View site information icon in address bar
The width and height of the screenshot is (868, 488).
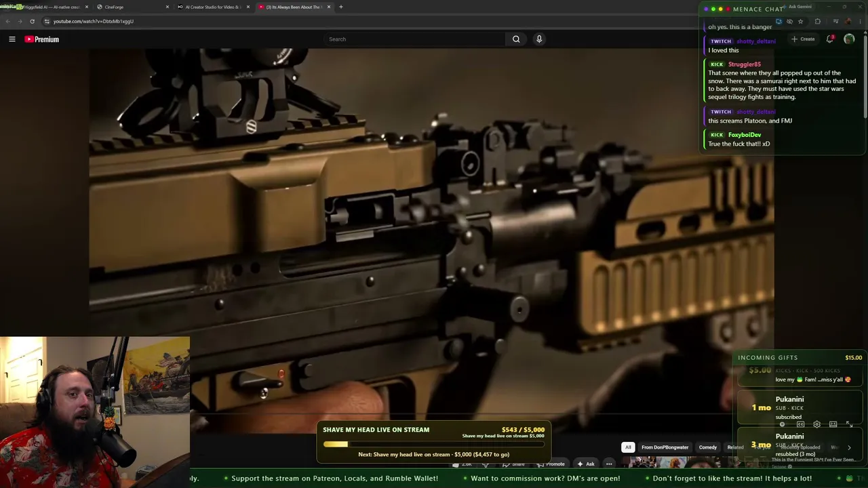point(47,21)
